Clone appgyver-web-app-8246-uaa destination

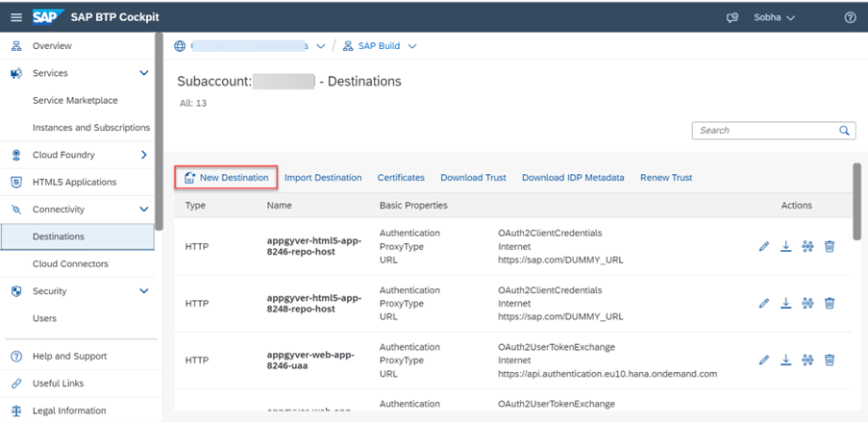[x=807, y=360]
